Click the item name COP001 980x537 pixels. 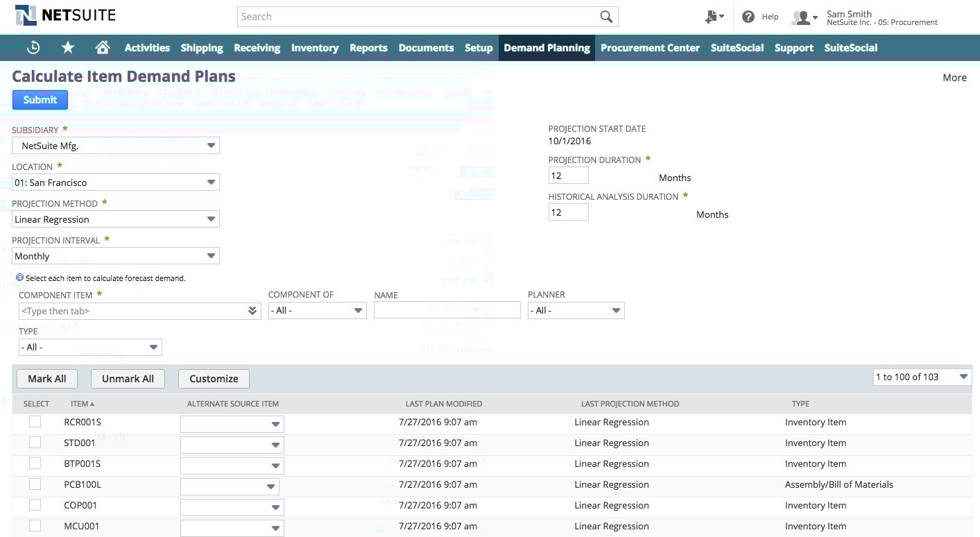tap(80, 505)
